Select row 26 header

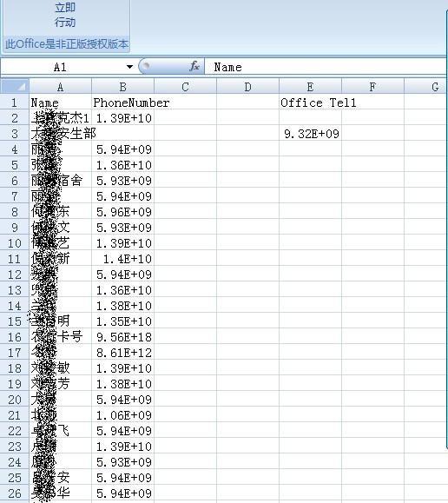pos(15,493)
